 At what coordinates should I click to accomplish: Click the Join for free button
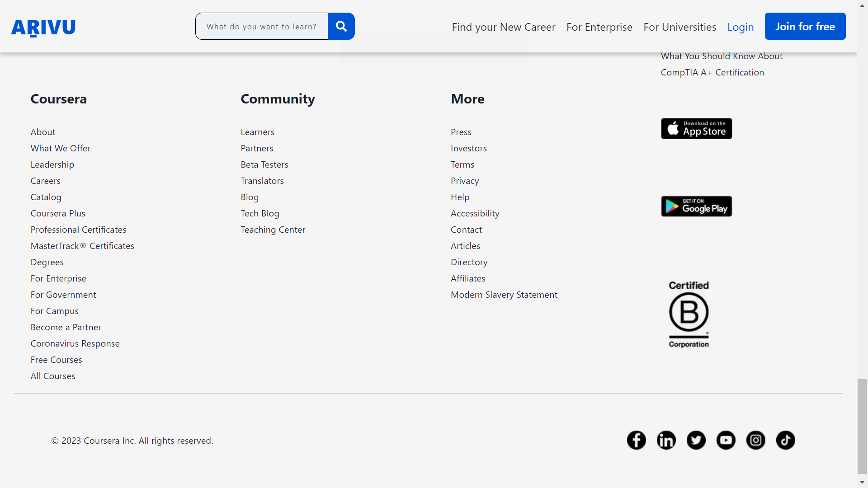[x=805, y=26]
